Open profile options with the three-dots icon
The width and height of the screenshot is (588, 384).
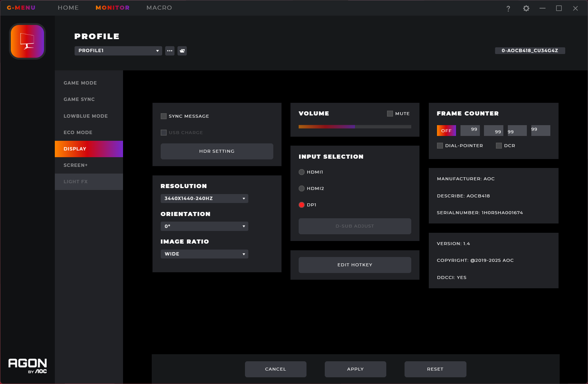coord(170,51)
